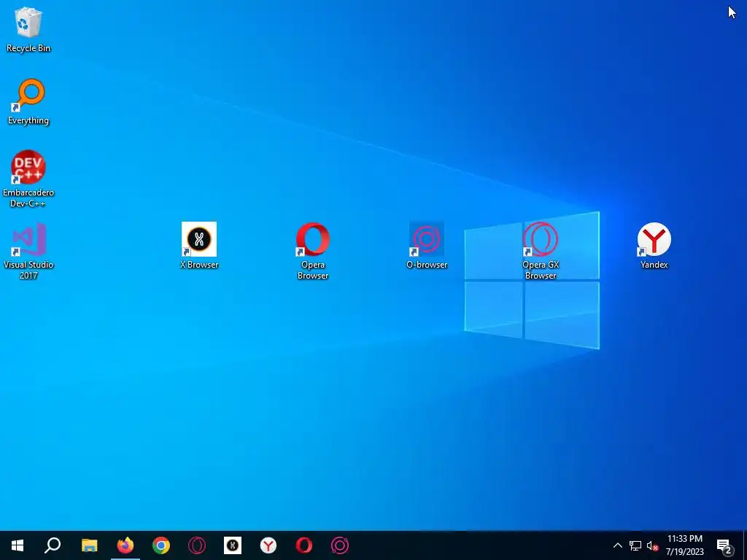Open the Action Center notifications icon
Screen dimensions: 747x560
pos(724,545)
